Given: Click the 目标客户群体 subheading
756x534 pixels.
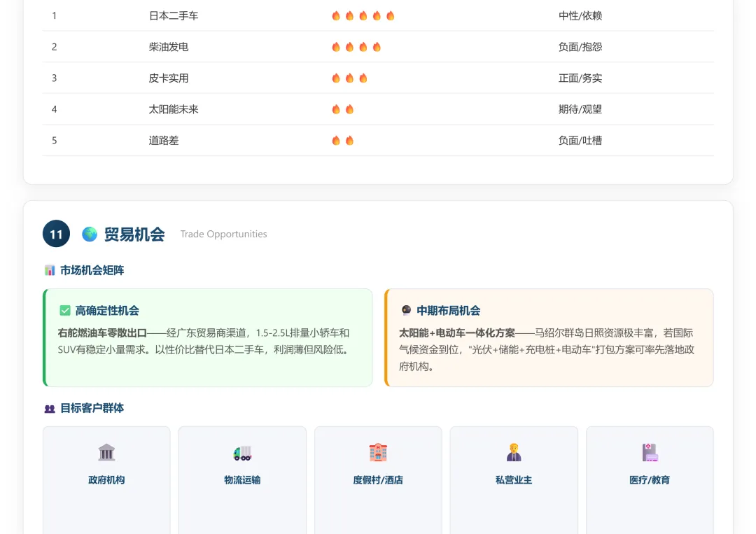Looking at the screenshot, I should (x=92, y=408).
